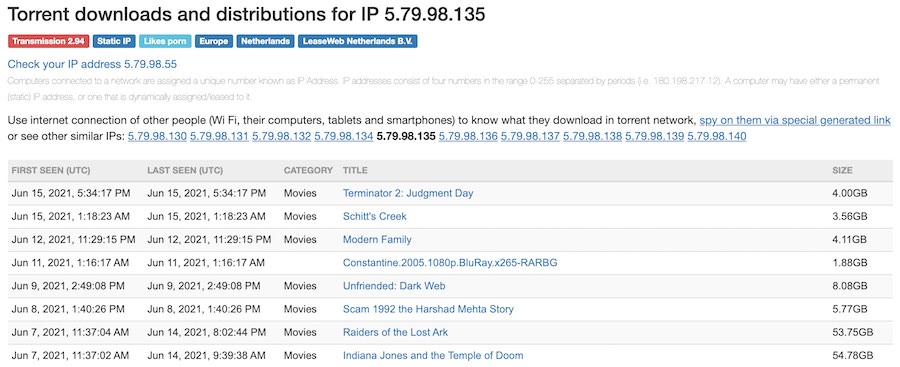This screenshot has width=900, height=367.
Task: Open Schitt's Creek title link
Action: point(375,217)
